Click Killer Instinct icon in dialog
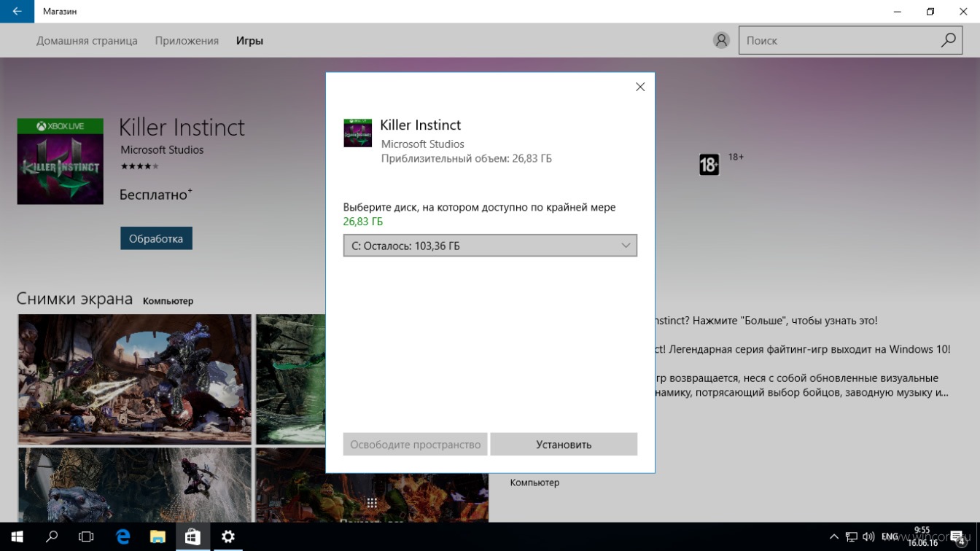Image resolution: width=980 pixels, height=551 pixels. click(x=357, y=133)
